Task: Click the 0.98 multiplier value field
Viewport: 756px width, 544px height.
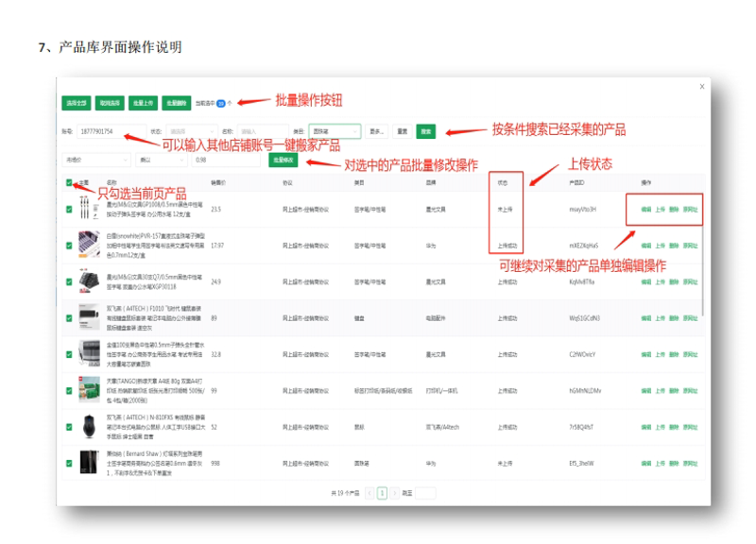Action: (x=226, y=160)
